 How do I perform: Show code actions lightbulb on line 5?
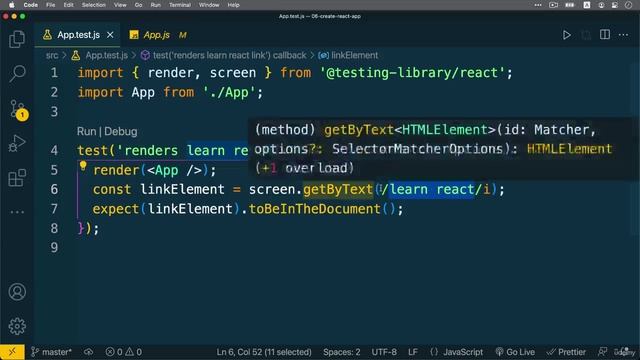pos(83,166)
